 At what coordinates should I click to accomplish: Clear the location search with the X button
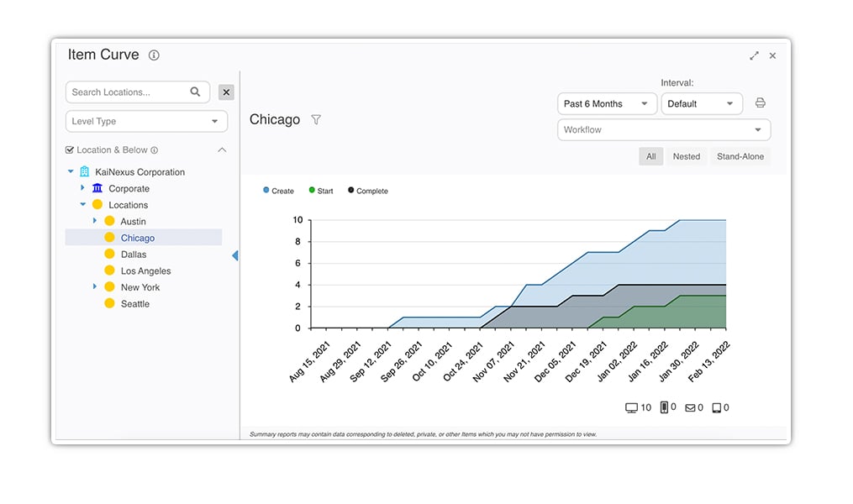(x=226, y=92)
